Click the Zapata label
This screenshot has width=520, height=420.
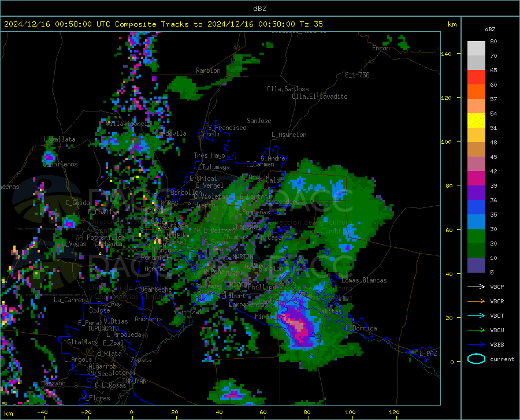[142, 360]
